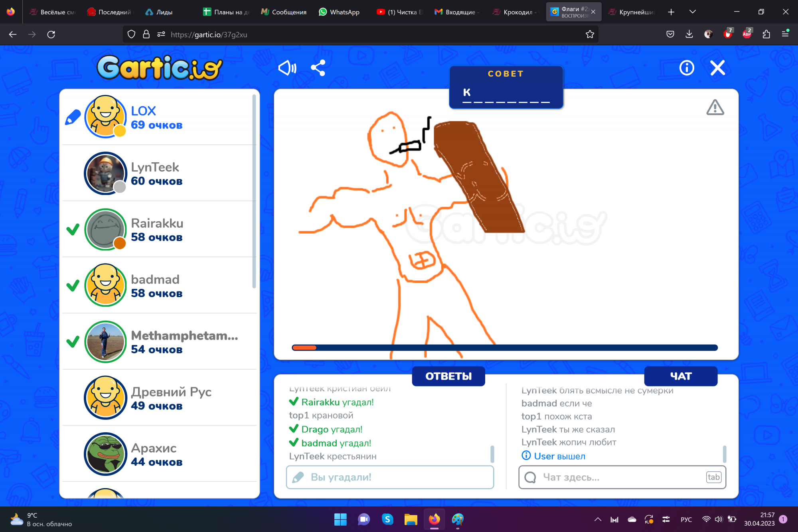The image size is (798, 532).
Task: Open Paint from the taskbar
Action: 458,519
